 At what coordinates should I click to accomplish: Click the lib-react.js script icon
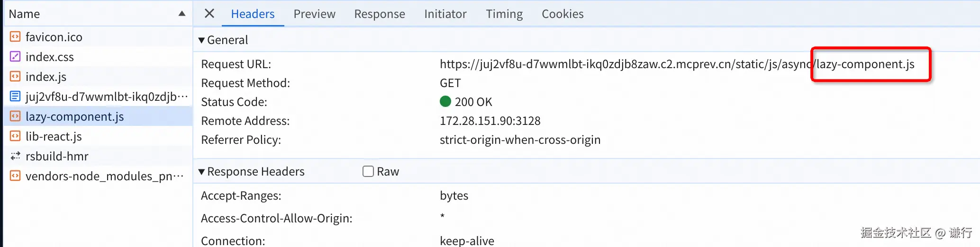(x=15, y=136)
